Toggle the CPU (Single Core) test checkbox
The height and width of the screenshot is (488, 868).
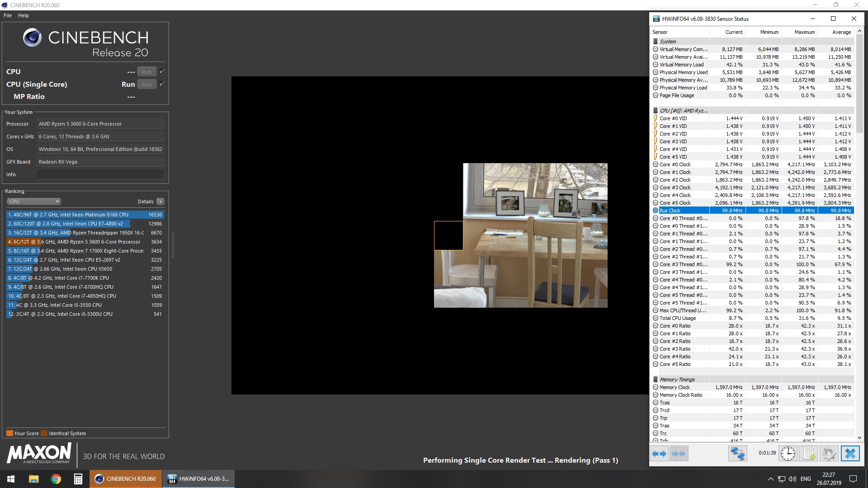(162, 84)
